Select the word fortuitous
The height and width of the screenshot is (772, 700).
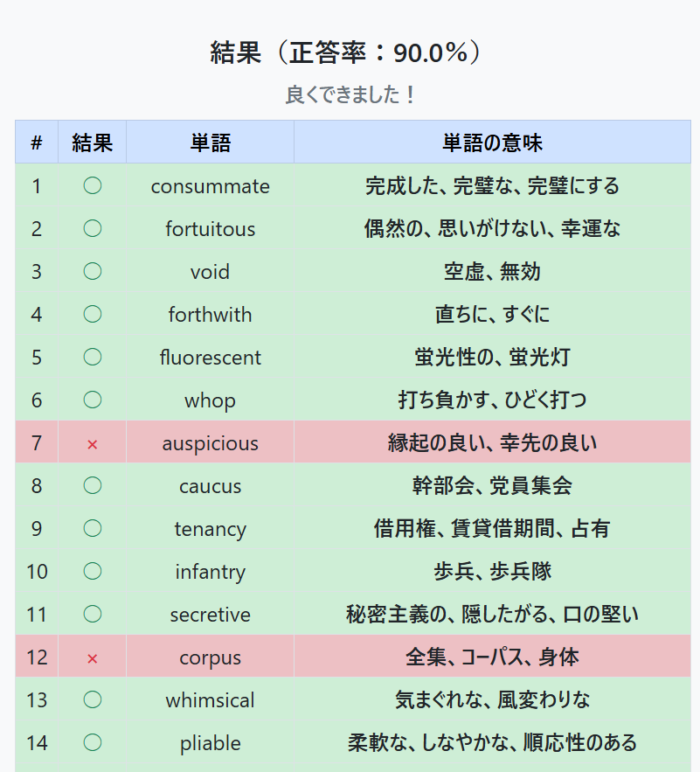[211, 229]
